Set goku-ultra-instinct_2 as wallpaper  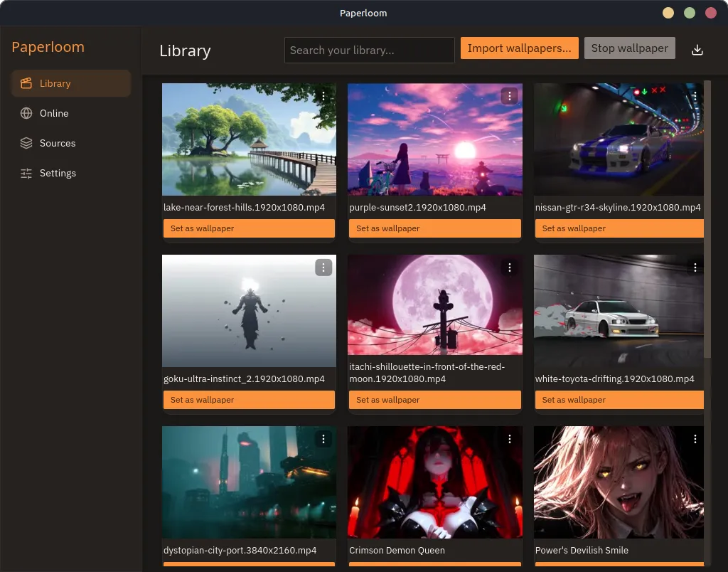[249, 400]
